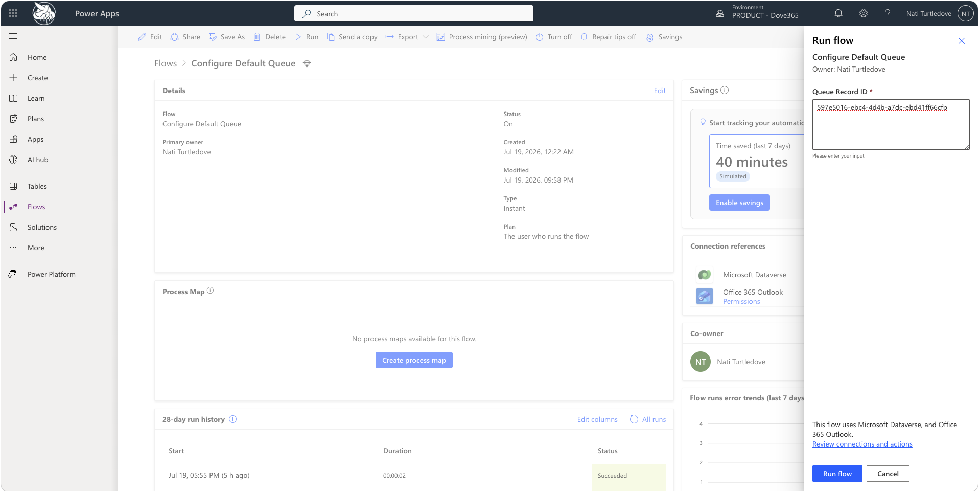Screen dimensions: 980x491
Task: Show Process Map info icon
Action: pos(210,291)
